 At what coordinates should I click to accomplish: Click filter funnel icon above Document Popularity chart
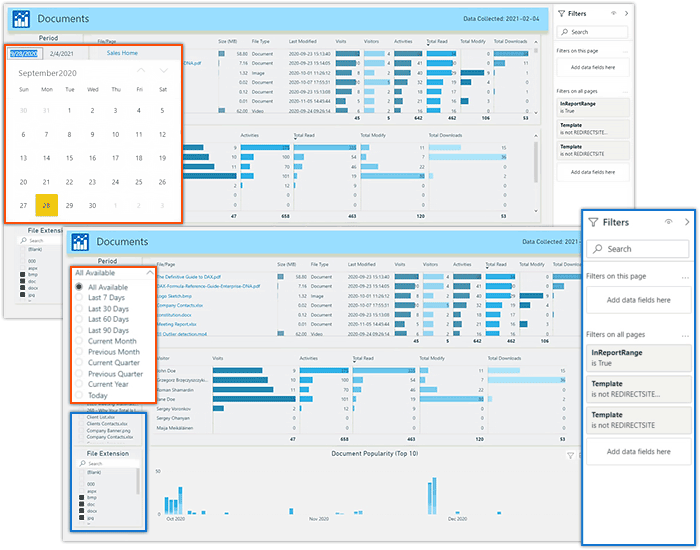(x=571, y=455)
